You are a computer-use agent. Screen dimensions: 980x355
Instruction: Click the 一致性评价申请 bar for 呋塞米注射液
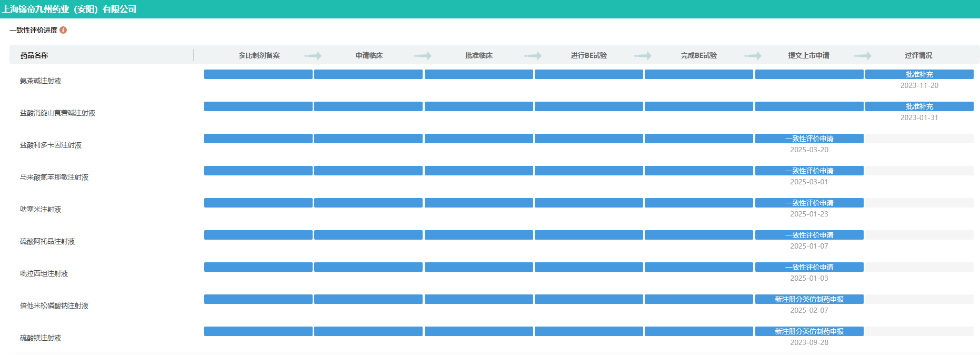809,203
